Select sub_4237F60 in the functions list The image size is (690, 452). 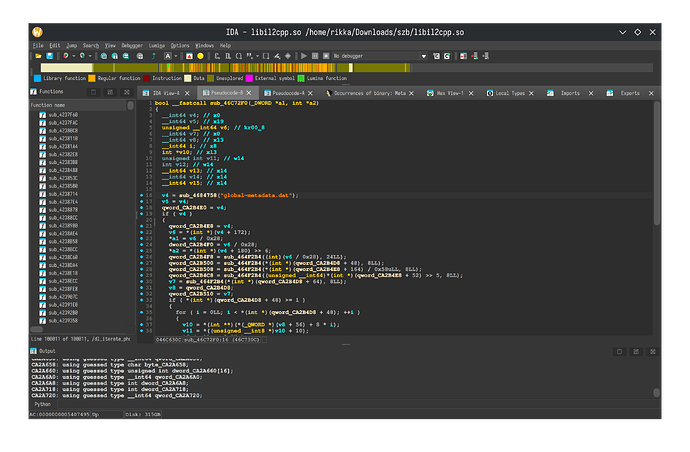click(x=63, y=115)
